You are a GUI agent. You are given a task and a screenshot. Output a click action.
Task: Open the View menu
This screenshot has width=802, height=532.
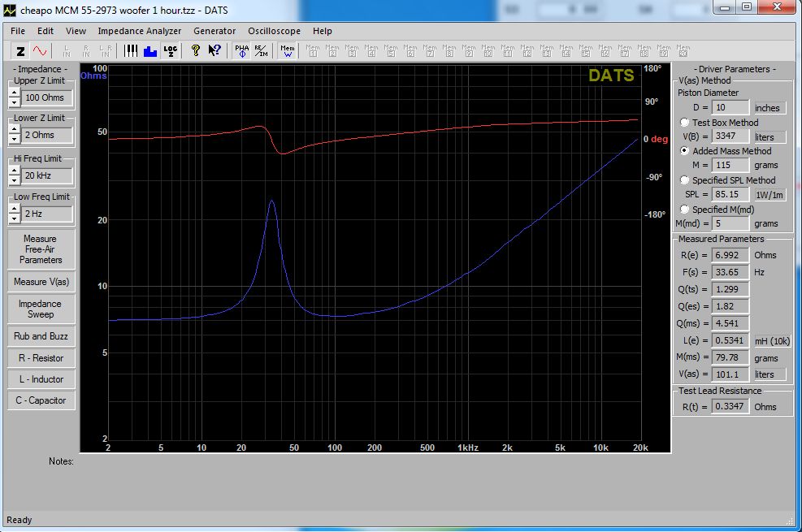pos(76,31)
